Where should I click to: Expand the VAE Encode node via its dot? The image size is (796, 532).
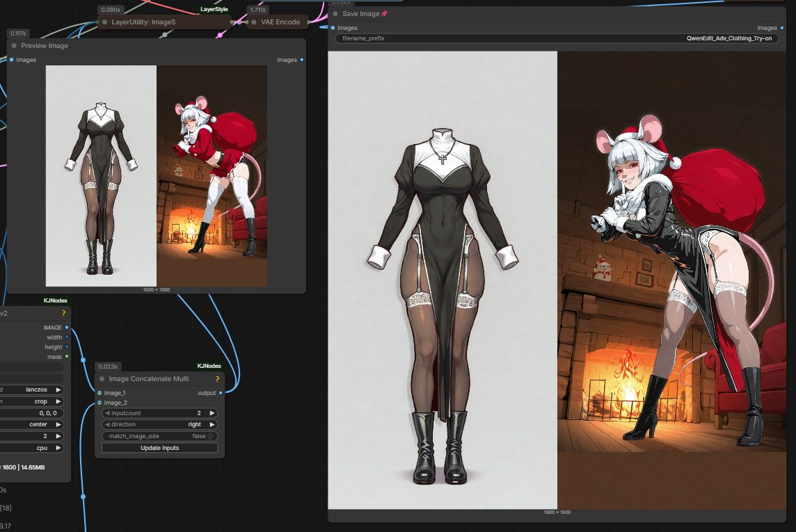(254, 22)
